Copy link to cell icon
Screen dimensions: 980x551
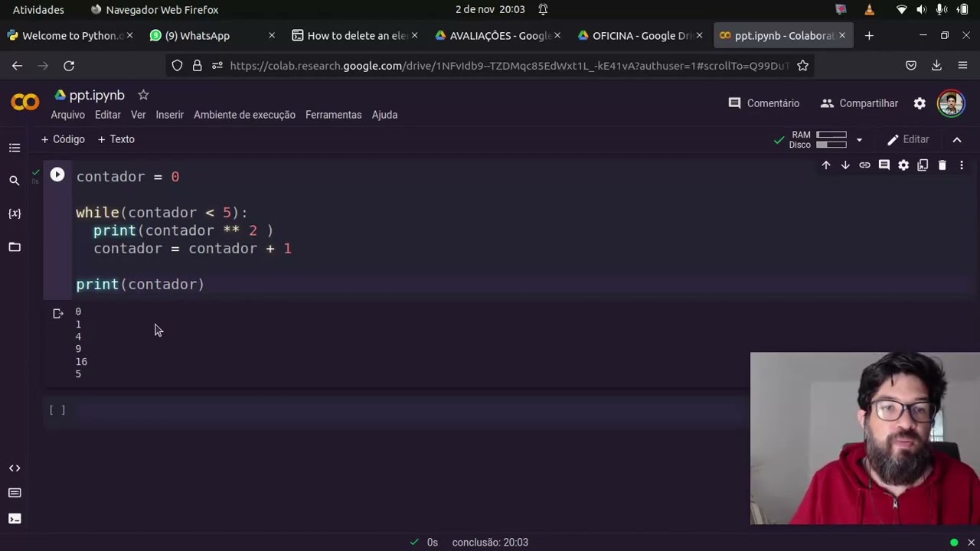point(864,165)
